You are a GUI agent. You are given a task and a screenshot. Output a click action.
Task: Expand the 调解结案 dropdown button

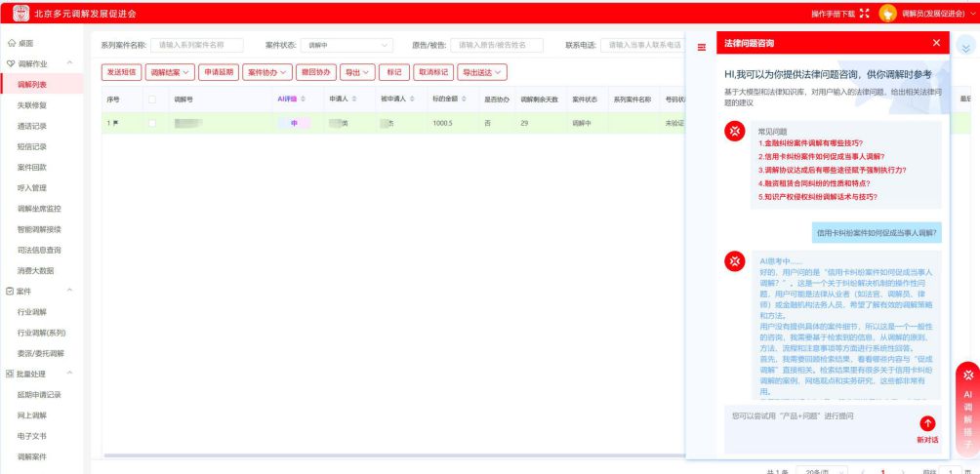[169, 72]
